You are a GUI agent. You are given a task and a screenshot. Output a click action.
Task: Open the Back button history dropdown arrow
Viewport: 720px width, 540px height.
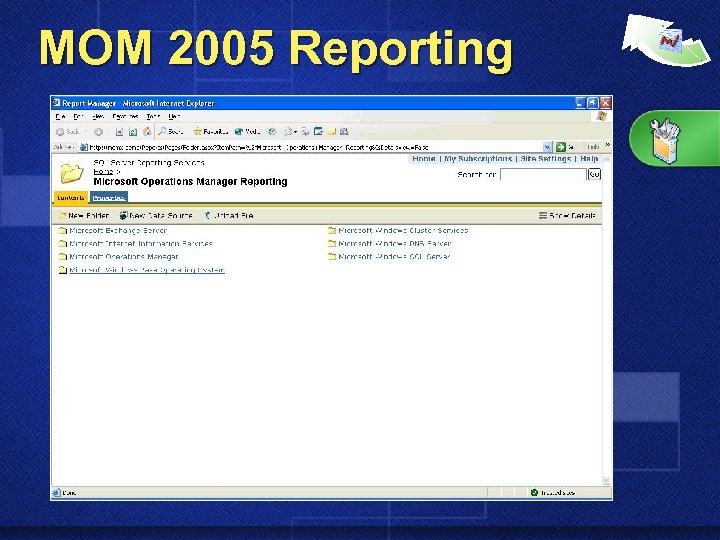coord(86,132)
